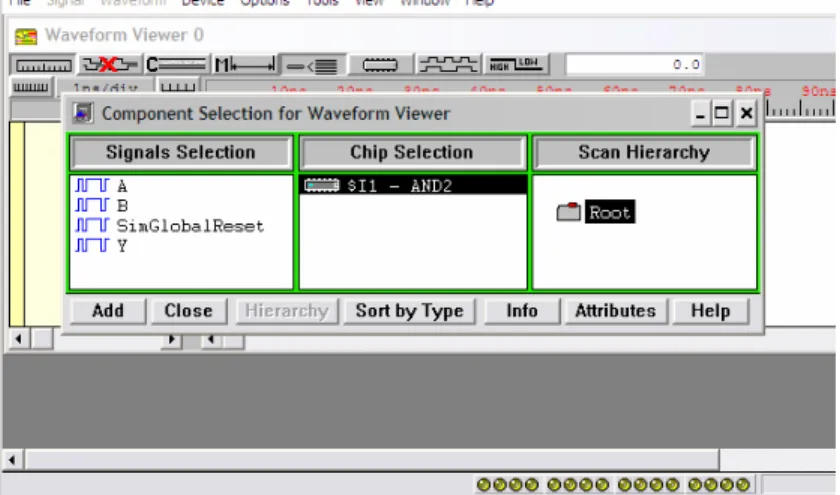Open the Window menu
This screenshot has height=495, width=840.
click(425, 3)
